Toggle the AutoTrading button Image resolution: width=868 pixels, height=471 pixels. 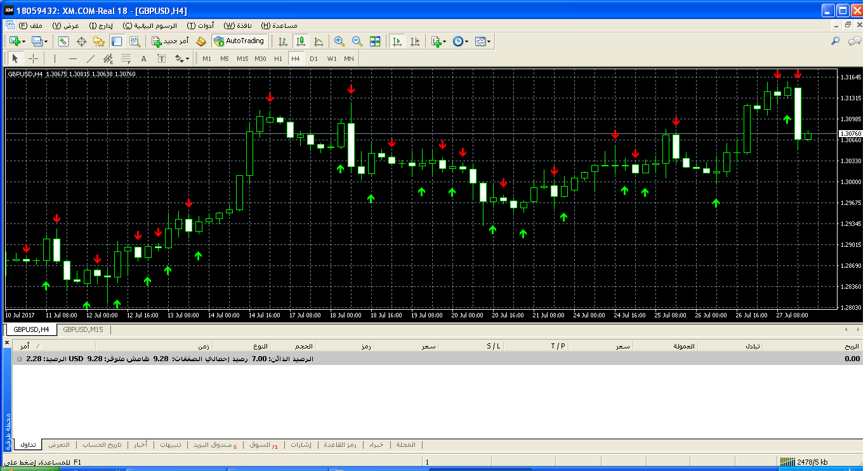click(x=239, y=41)
